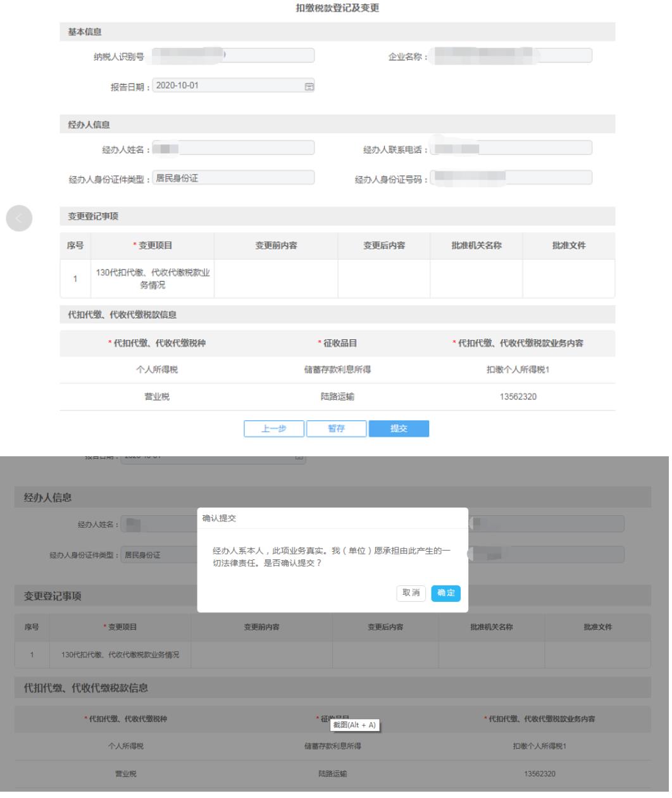Select the 报告日期 field showing 2020-10-01
The width and height of the screenshot is (672, 798).
click(228, 86)
